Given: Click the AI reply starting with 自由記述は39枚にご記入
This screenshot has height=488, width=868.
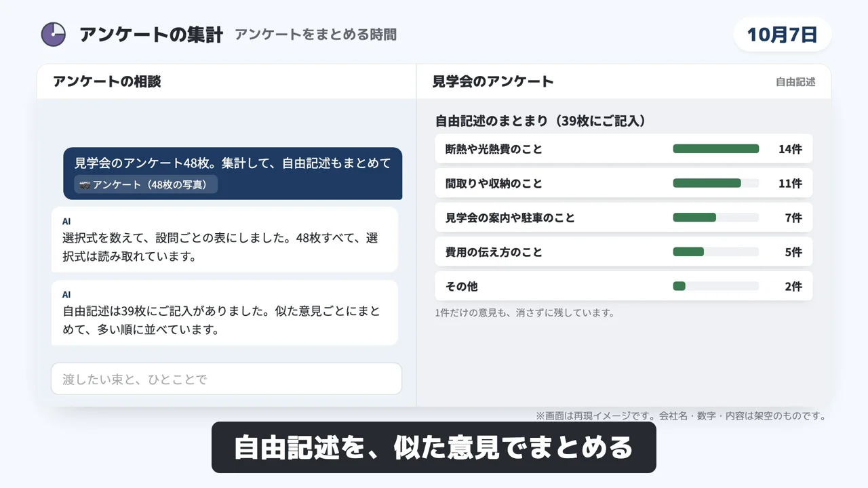Looking at the screenshot, I should point(224,312).
